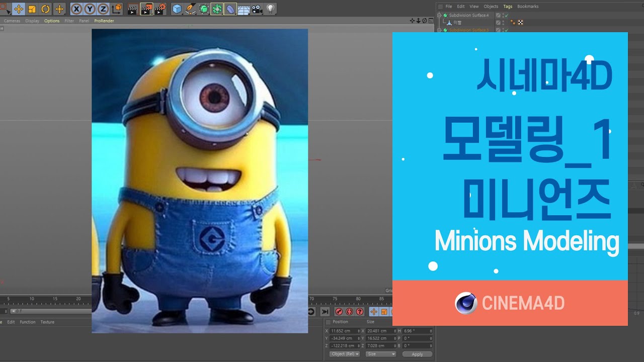Image resolution: width=644 pixels, height=362 pixels.
Task: Click Record Active Objects key button
Action: point(339,312)
